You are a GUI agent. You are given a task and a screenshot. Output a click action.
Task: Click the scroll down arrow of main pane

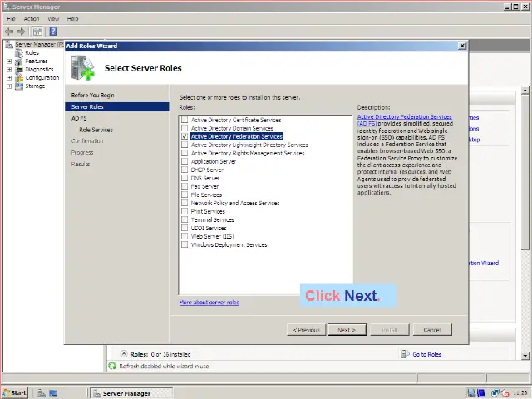click(x=525, y=356)
